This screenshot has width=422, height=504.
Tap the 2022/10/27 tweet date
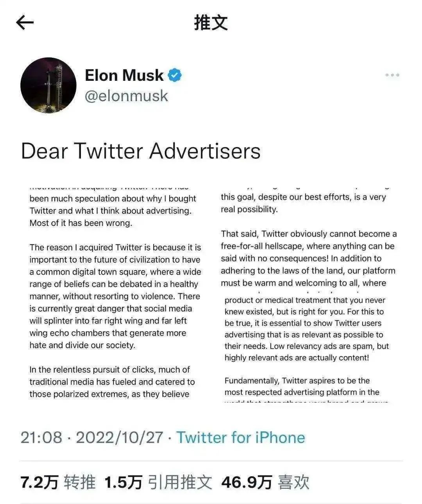click(x=119, y=438)
